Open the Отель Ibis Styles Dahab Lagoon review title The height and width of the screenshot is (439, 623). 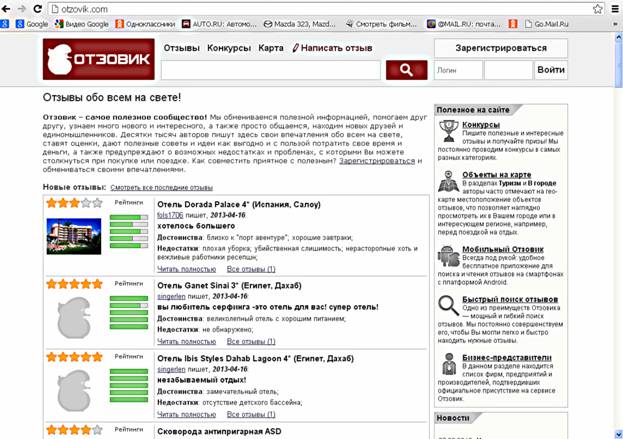[x=255, y=358]
